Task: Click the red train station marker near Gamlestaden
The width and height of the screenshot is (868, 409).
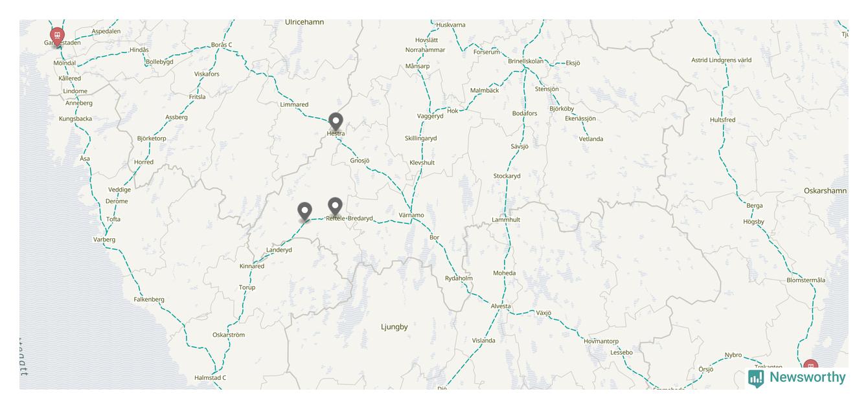Action: (57, 36)
